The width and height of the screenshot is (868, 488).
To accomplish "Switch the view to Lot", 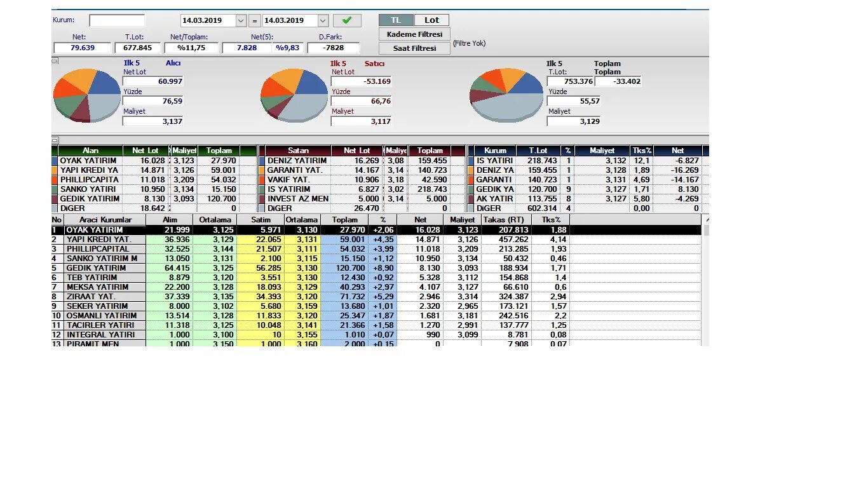I will tap(432, 20).
